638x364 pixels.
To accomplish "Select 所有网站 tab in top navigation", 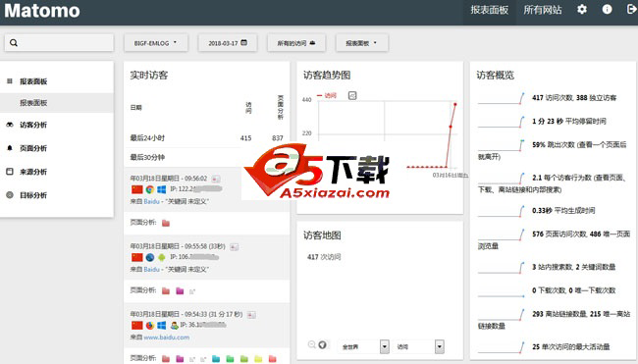I will [543, 10].
